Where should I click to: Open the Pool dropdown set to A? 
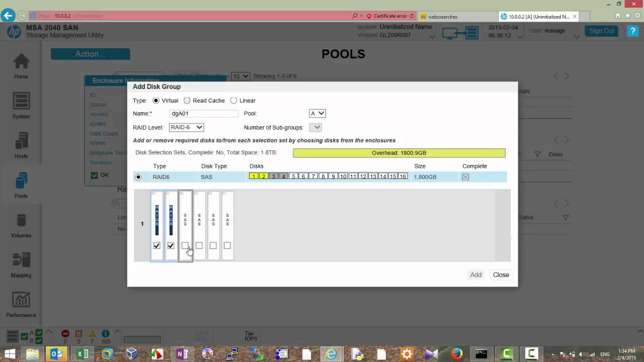tap(317, 114)
